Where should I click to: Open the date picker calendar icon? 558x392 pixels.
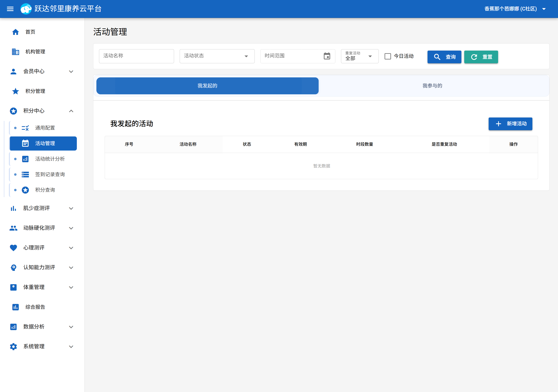327,56
